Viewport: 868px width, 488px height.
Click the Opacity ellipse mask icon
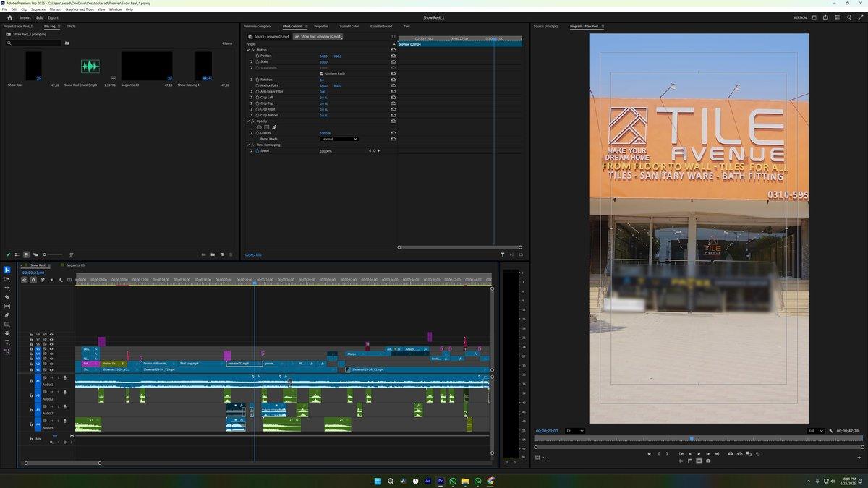259,127
